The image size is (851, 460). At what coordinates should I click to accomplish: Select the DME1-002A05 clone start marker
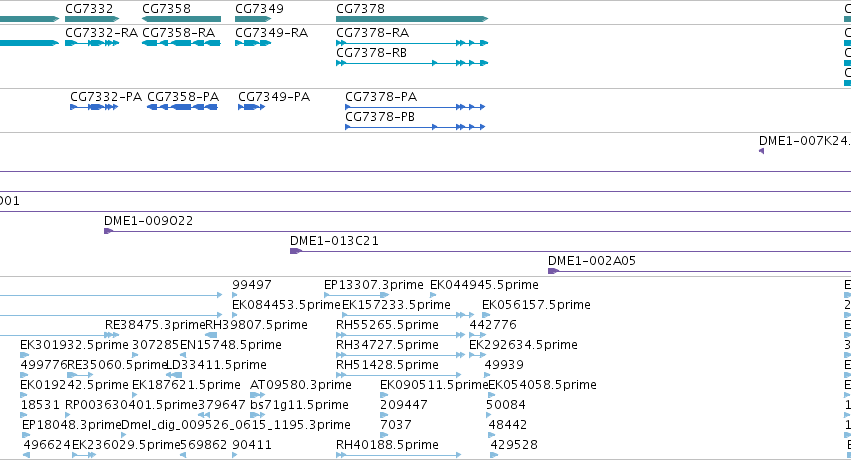point(553,271)
